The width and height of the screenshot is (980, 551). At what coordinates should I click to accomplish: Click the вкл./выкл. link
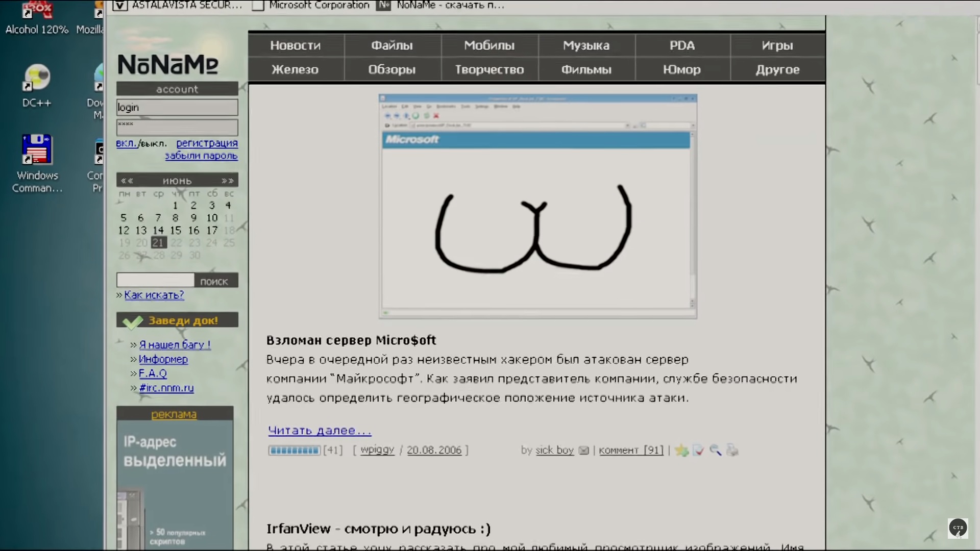coord(141,143)
